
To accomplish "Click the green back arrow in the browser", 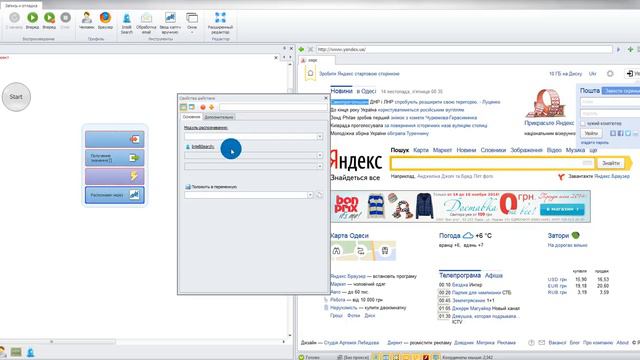I will (x=301, y=49).
